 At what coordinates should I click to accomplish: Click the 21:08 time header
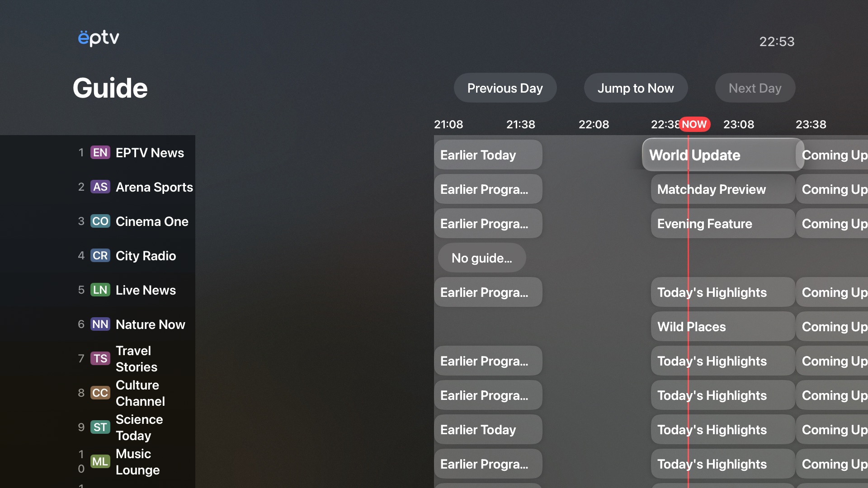[448, 124]
